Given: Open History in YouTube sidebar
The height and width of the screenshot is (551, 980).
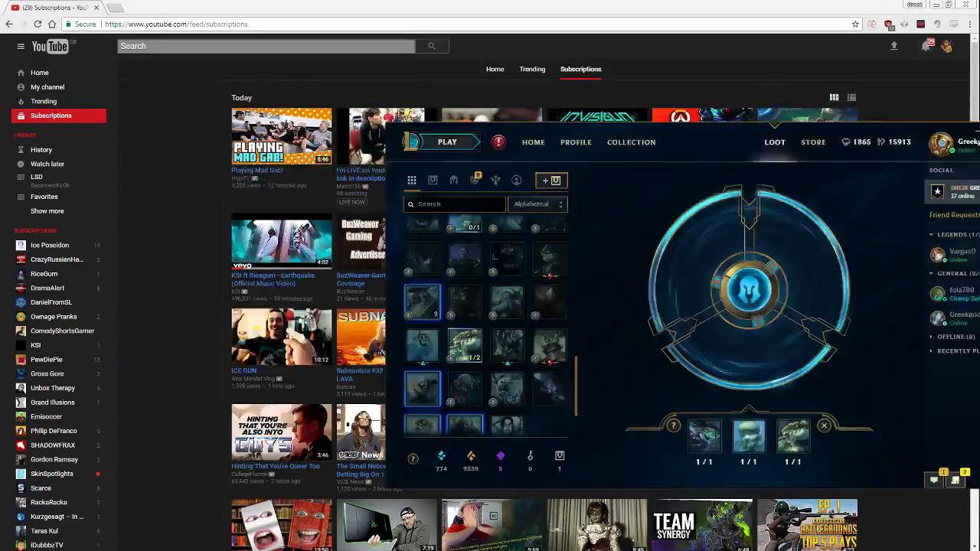Looking at the screenshot, I should (41, 150).
